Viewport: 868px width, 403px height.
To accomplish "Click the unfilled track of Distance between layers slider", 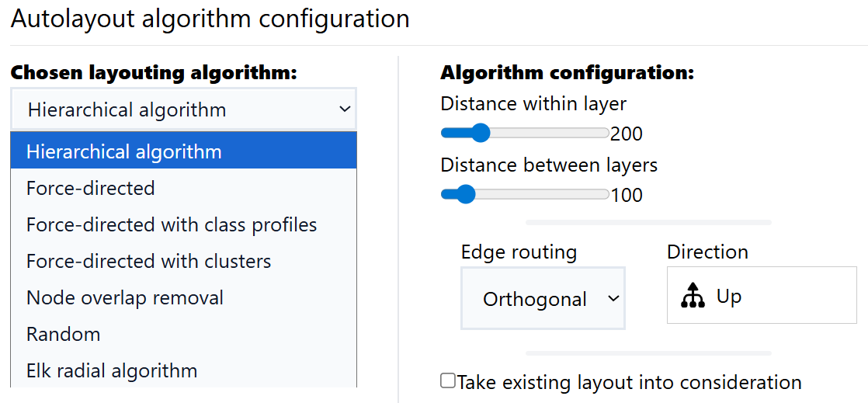I will coord(543,194).
